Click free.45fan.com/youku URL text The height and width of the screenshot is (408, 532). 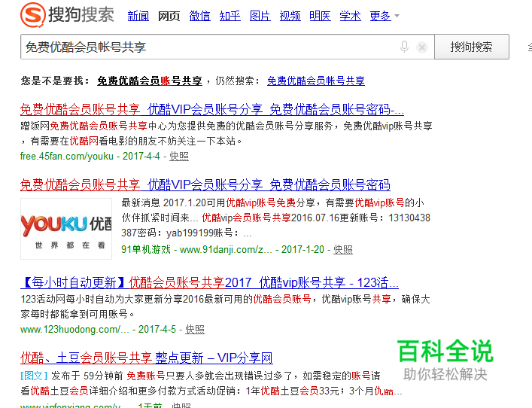tap(66, 156)
